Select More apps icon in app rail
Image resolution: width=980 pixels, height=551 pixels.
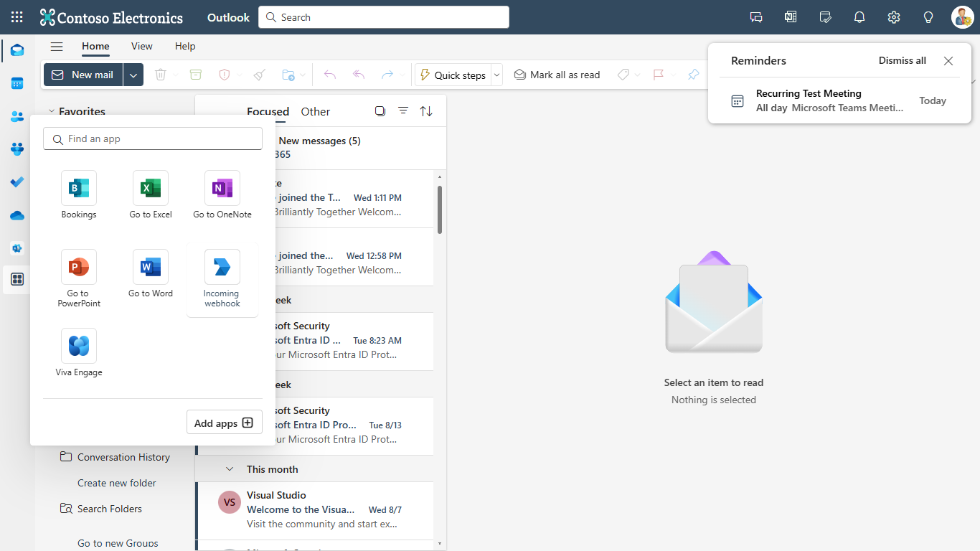coord(17,279)
